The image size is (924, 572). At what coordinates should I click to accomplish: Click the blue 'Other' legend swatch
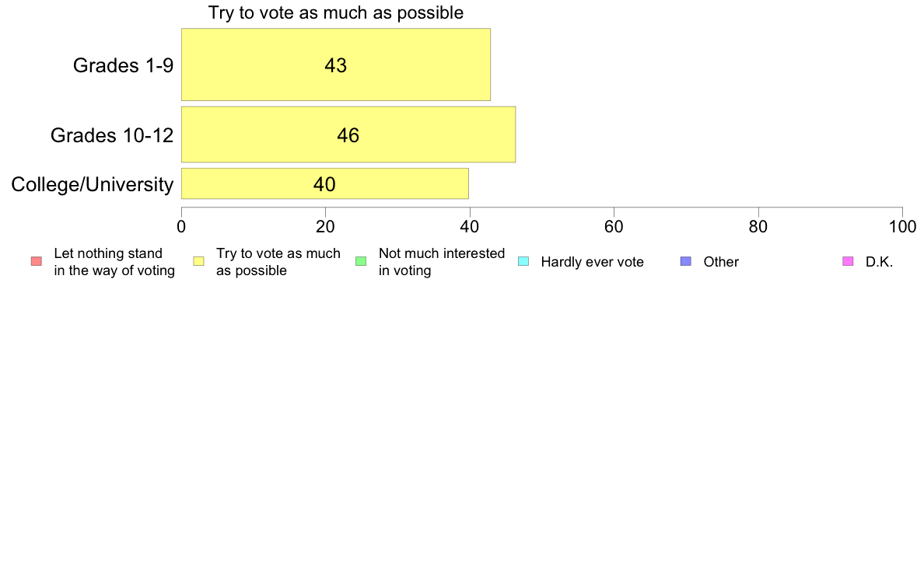[686, 262]
